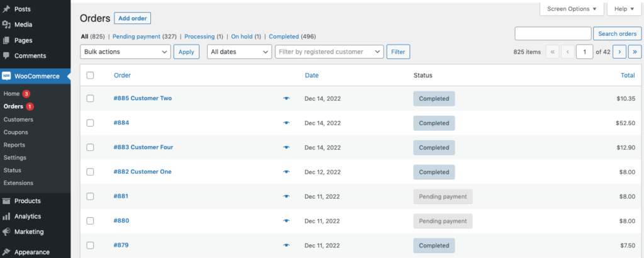Open the Coupons submenu item
644x258 pixels.
tap(16, 132)
